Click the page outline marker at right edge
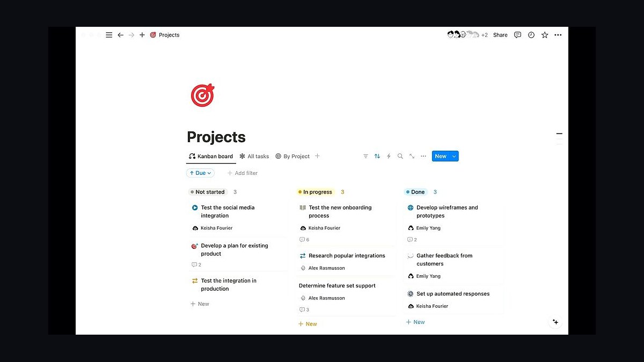This screenshot has height=362, width=644. [559, 134]
